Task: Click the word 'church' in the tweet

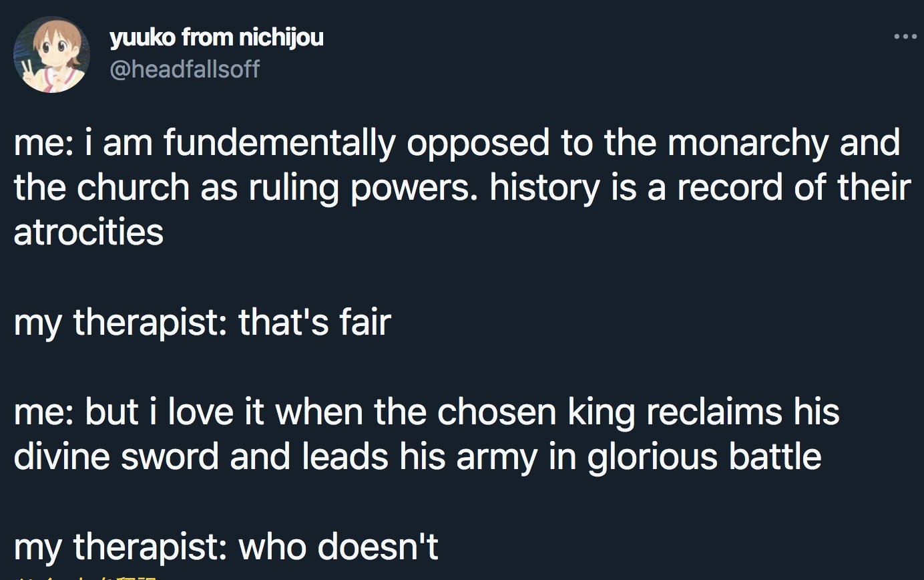Action: (x=133, y=188)
